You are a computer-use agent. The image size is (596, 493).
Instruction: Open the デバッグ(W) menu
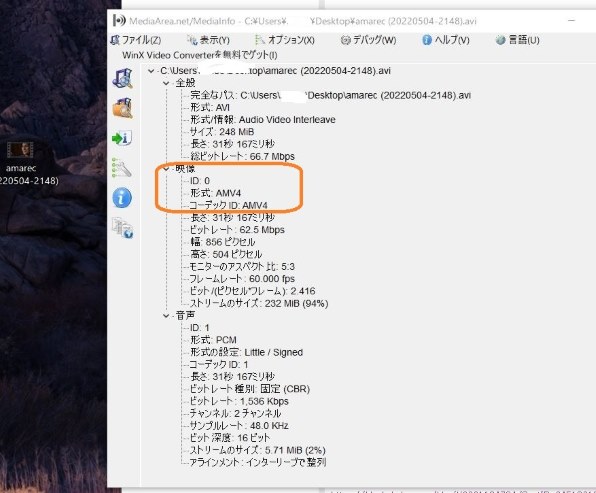(x=368, y=40)
